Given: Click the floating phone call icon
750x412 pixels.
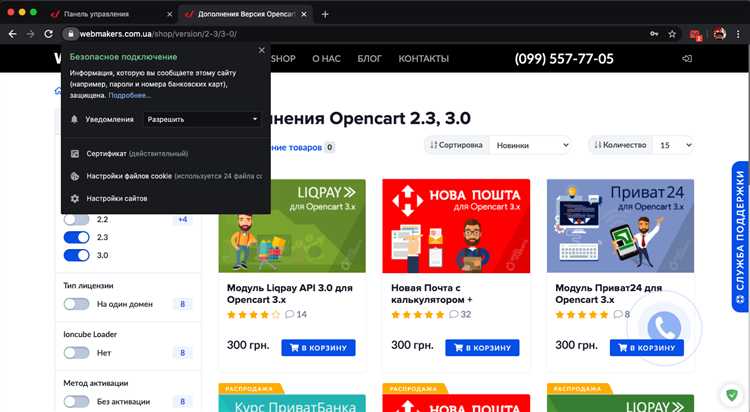Looking at the screenshot, I should coord(664,328).
